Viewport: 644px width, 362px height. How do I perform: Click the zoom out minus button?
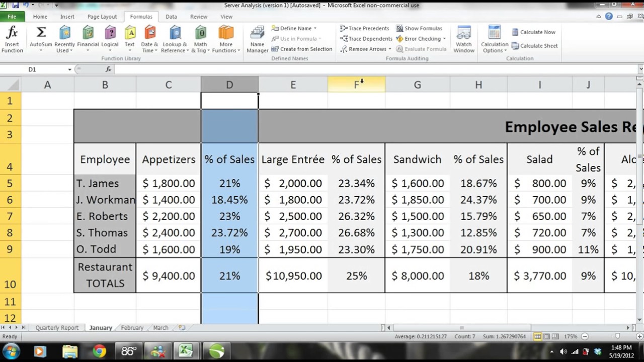(x=585, y=336)
